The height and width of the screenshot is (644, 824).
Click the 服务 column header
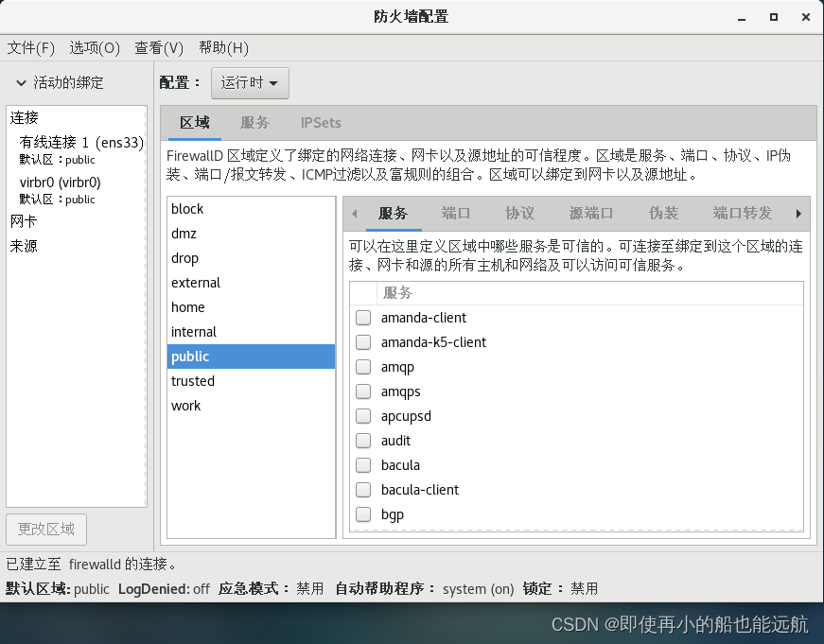click(x=589, y=293)
